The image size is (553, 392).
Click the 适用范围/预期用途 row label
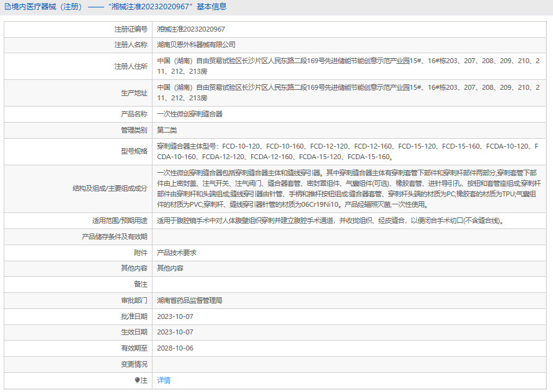(120, 220)
